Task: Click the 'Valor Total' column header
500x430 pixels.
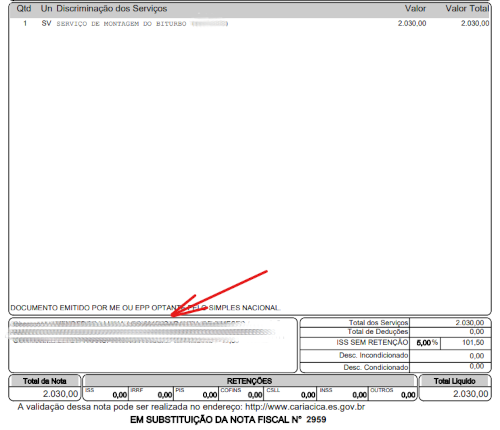Action: coord(467,9)
